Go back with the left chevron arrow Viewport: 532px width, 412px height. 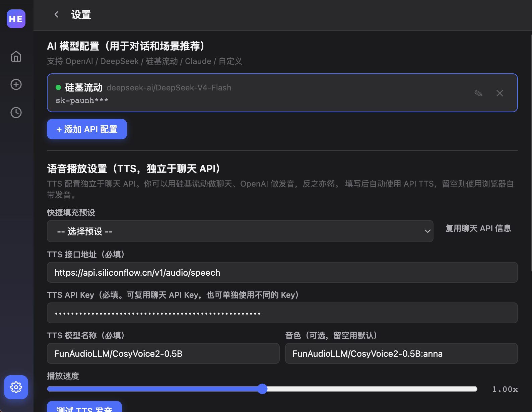[x=56, y=14]
